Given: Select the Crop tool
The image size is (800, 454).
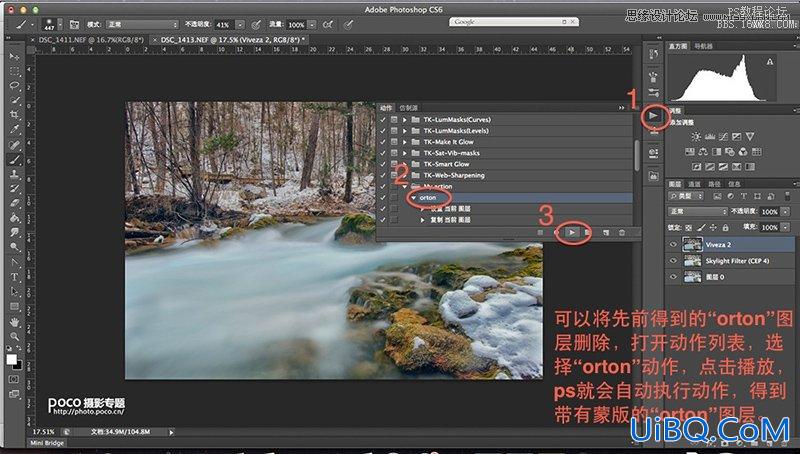Looking at the screenshot, I should 14,115.
